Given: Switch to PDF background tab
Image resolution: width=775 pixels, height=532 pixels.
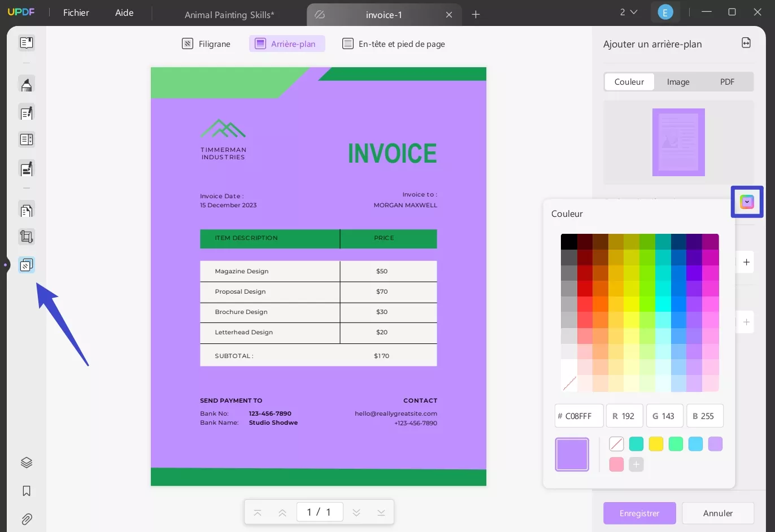Looking at the screenshot, I should click(727, 82).
